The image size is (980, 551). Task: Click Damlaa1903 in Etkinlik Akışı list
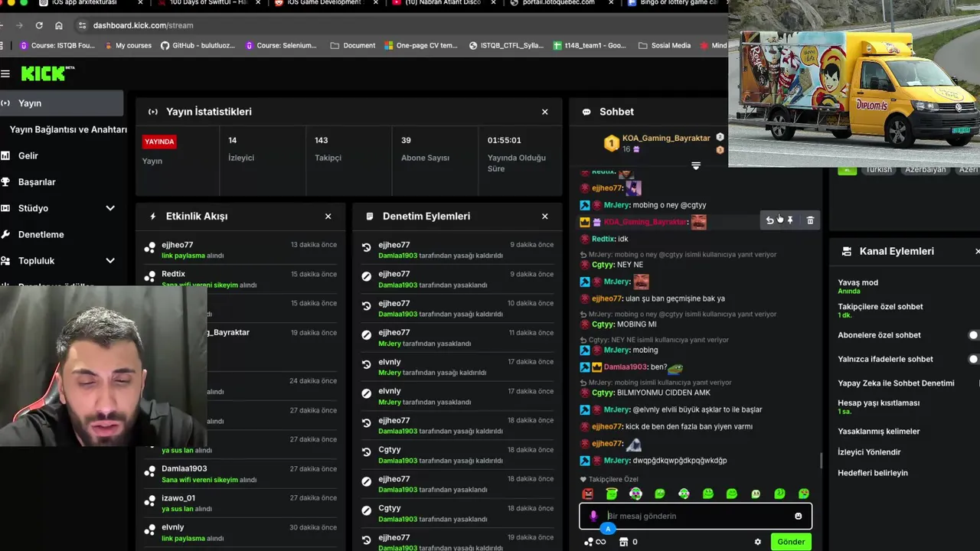point(184,469)
